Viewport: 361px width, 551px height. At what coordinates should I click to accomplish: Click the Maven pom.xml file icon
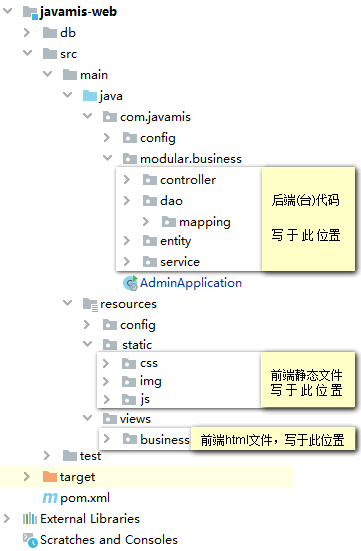[50, 498]
